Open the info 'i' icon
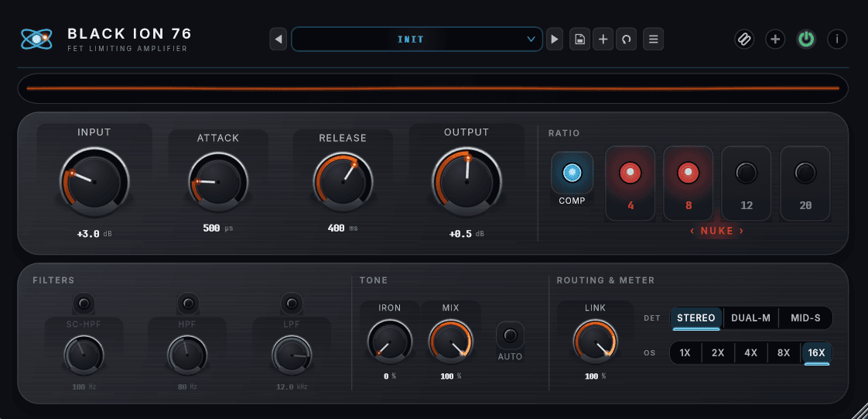This screenshot has width=868, height=419. tap(838, 39)
